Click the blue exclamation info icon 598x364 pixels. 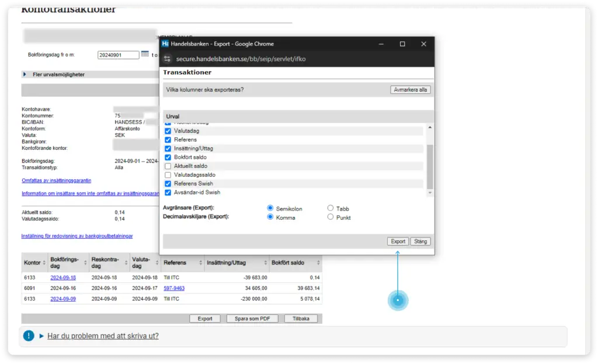coord(29,335)
